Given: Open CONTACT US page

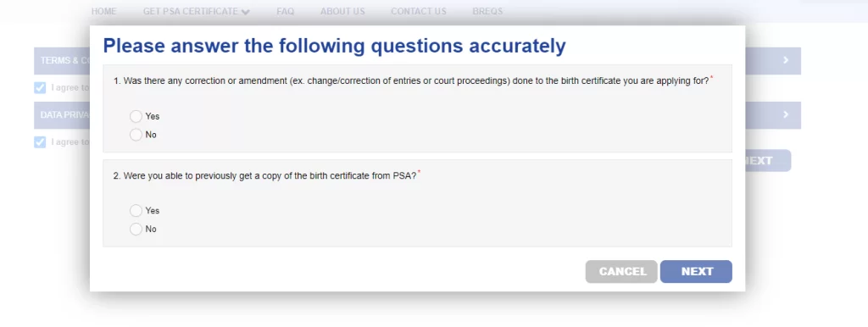Looking at the screenshot, I should tap(419, 11).
